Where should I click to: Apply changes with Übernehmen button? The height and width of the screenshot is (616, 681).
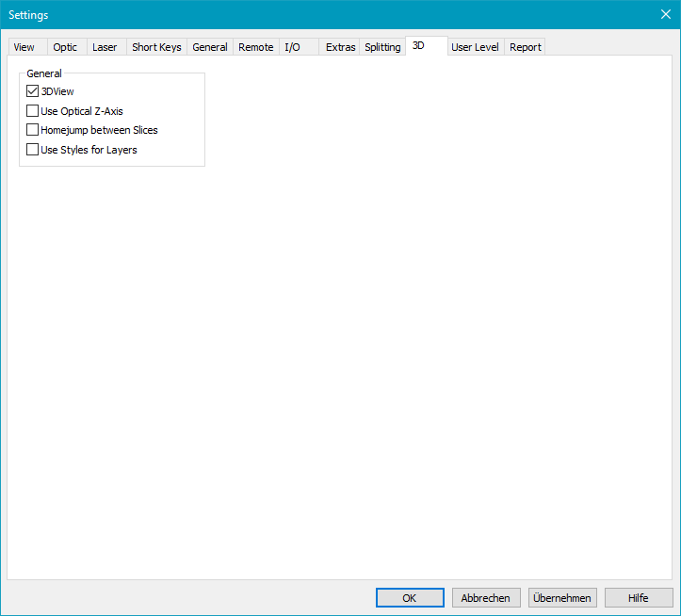[x=562, y=598]
